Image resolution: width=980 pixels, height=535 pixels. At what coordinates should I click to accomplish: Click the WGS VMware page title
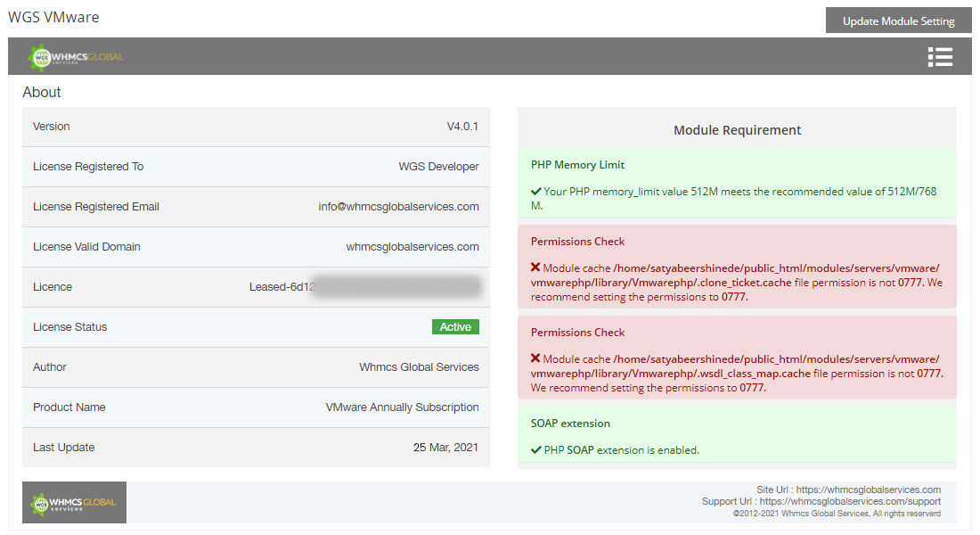(53, 18)
